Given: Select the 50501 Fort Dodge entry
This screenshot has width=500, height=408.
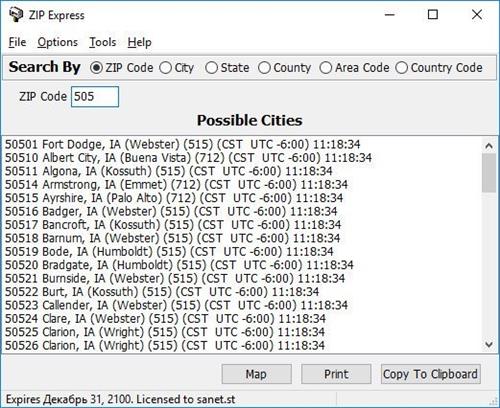Looking at the screenshot, I should point(183,144).
